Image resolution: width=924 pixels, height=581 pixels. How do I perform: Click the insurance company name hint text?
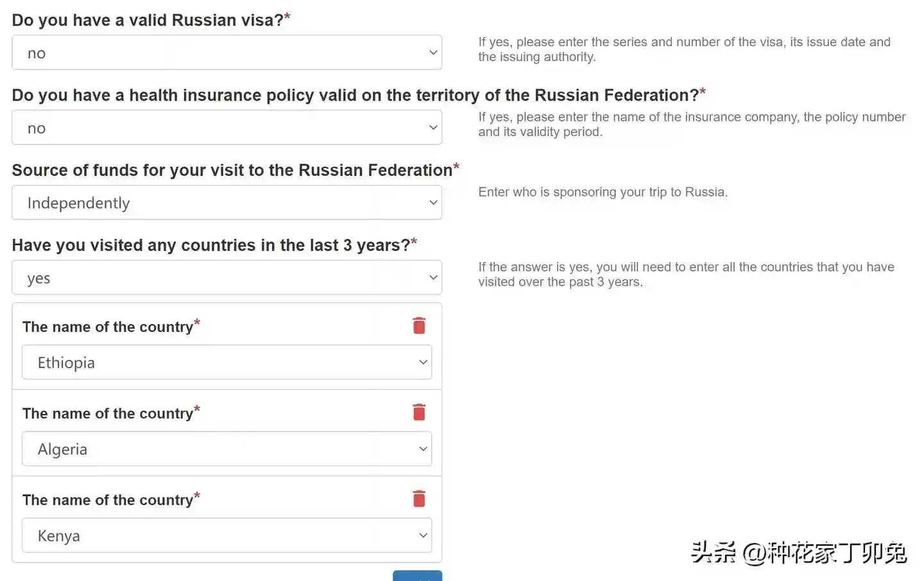(692, 125)
